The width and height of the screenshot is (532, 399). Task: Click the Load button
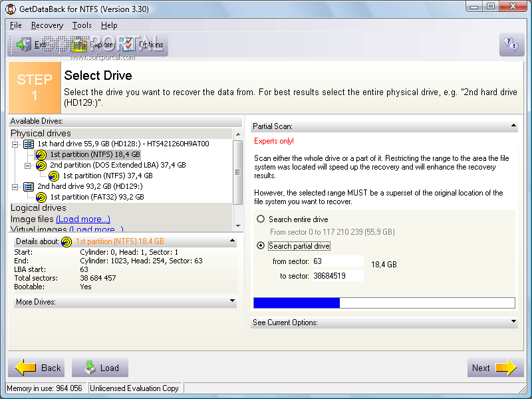coord(100,368)
